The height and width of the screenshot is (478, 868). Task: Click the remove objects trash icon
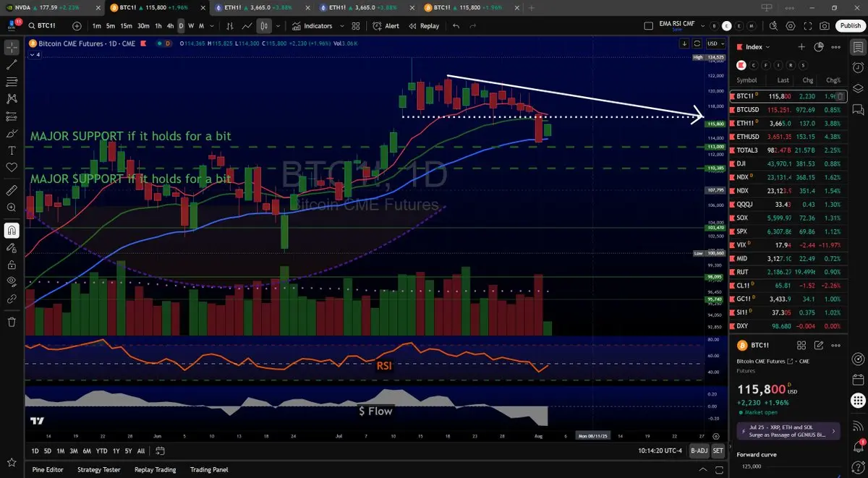pos(12,322)
